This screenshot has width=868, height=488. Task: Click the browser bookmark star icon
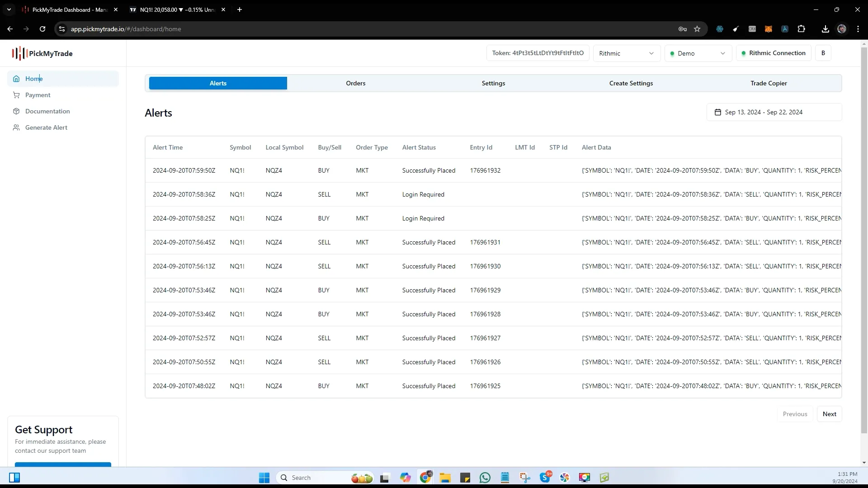pos(698,28)
